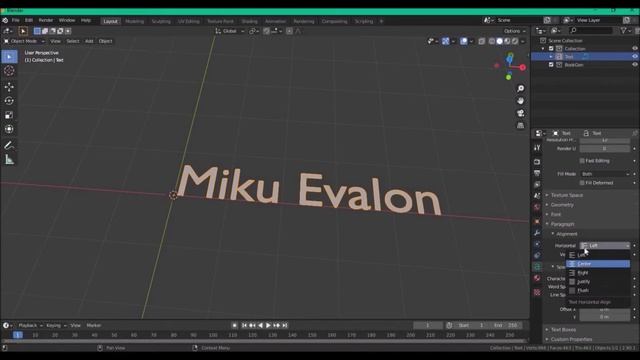Open the Material properties tab icon
This screenshot has height=360, width=640.
pyautogui.click(x=537, y=278)
